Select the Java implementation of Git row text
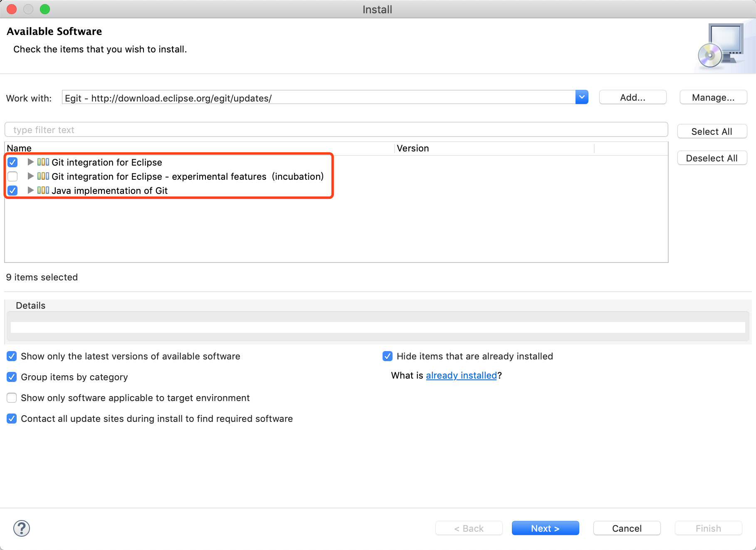 click(x=109, y=191)
